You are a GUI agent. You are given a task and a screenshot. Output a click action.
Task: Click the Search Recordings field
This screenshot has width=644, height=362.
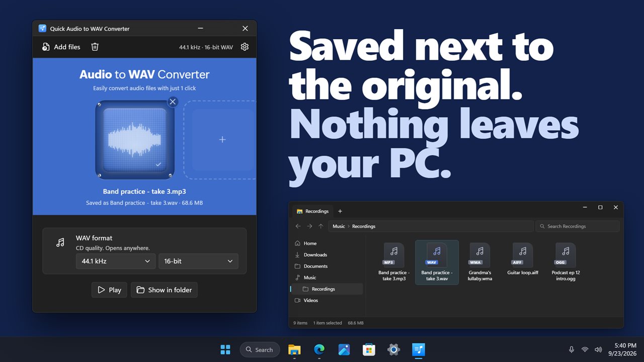point(577,226)
